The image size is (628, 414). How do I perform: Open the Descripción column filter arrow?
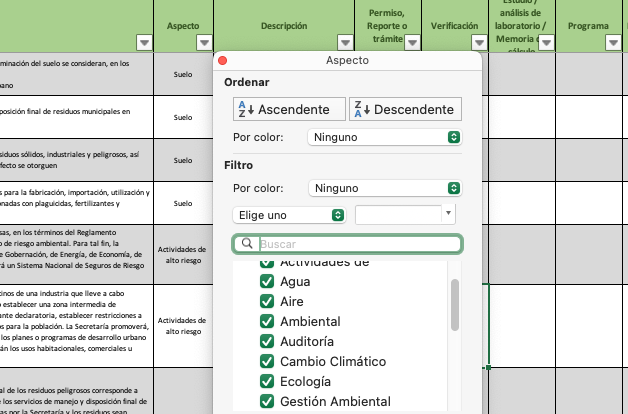click(x=345, y=42)
